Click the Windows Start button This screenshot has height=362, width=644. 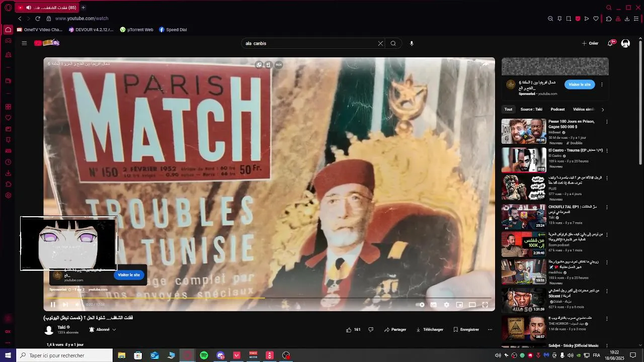(x=8, y=355)
